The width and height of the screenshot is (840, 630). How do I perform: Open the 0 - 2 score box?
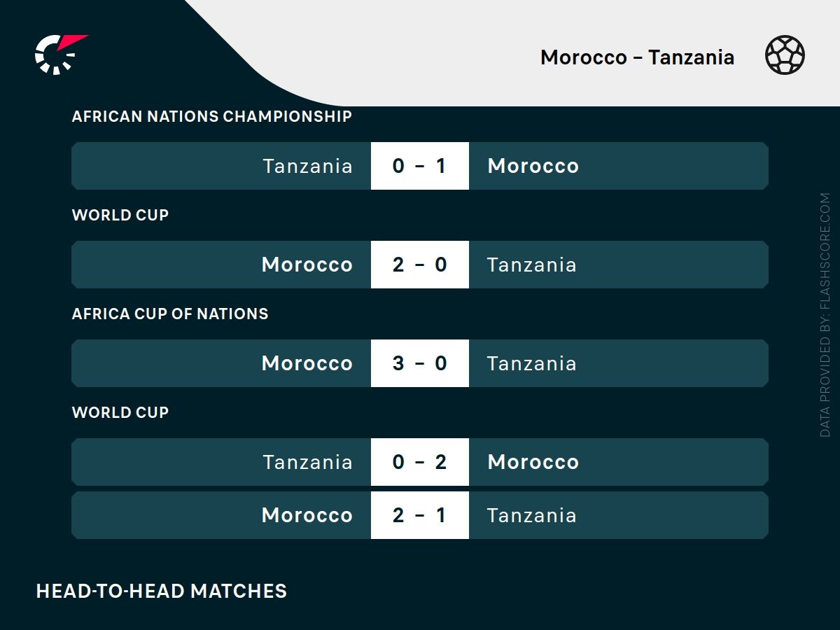coord(419,462)
